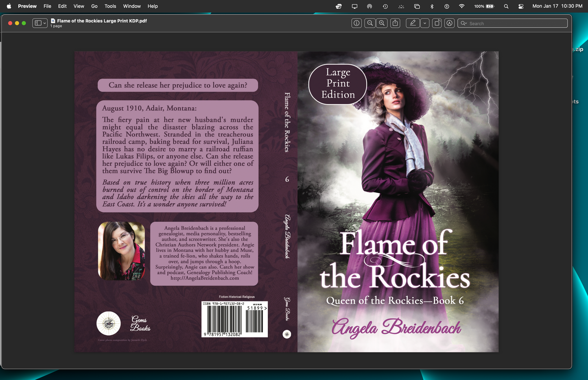Open the Bluetooth status menu
Viewport: 588px width, 380px height.
click(432, 6)
